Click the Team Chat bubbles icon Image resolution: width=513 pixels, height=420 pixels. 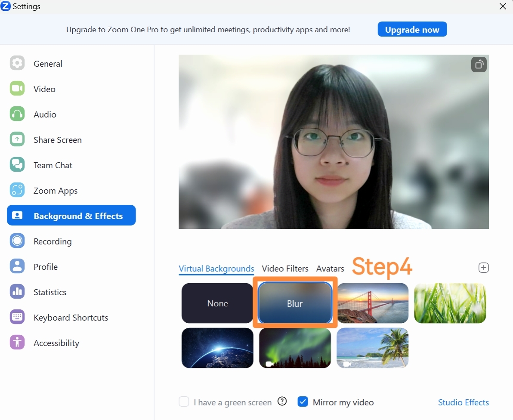point(17,164)
